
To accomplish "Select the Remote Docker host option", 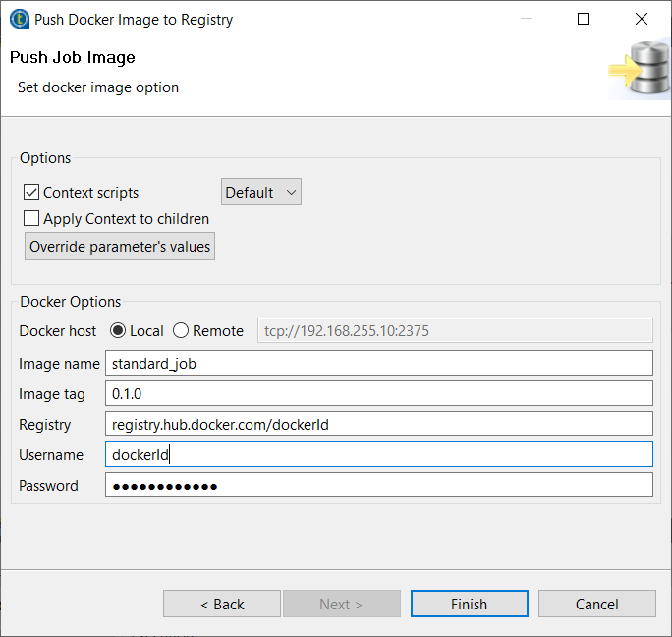I will coord(181,331).
